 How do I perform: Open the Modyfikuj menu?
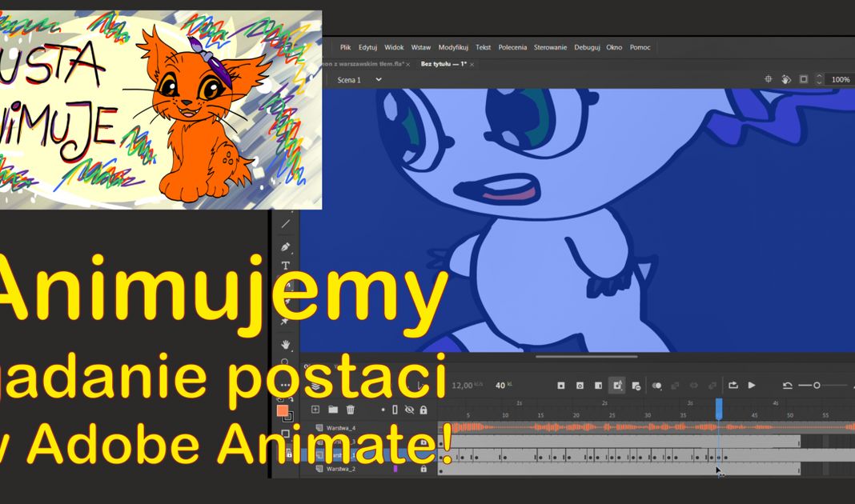(453, 47)
